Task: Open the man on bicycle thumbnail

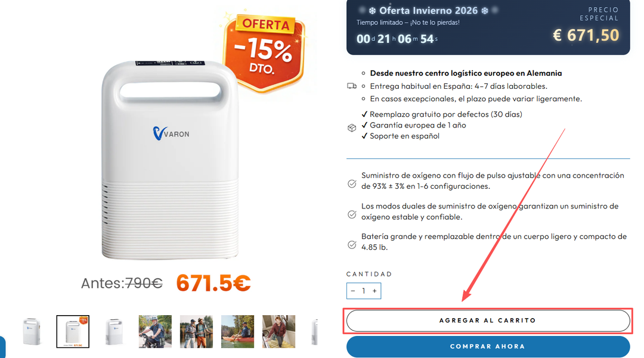Action: pyautogui.click(x=155, y=331)
